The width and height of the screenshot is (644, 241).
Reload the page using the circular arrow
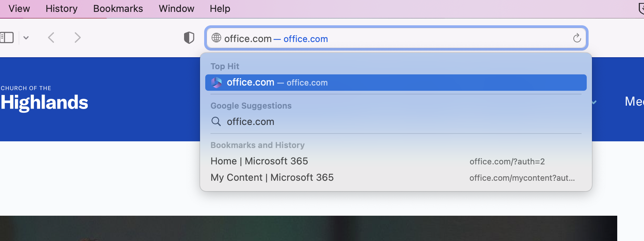pos(577,38)
